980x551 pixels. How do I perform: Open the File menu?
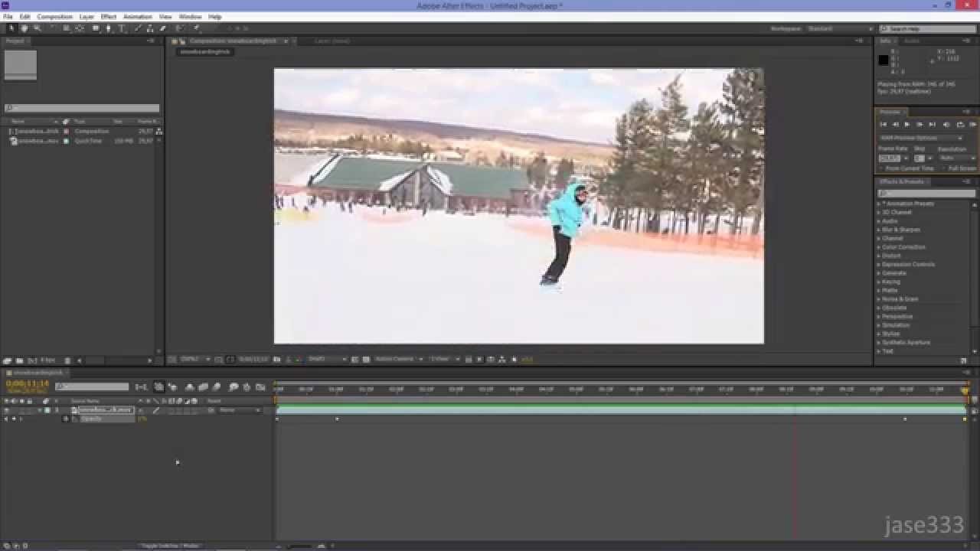tap(8, 16)
